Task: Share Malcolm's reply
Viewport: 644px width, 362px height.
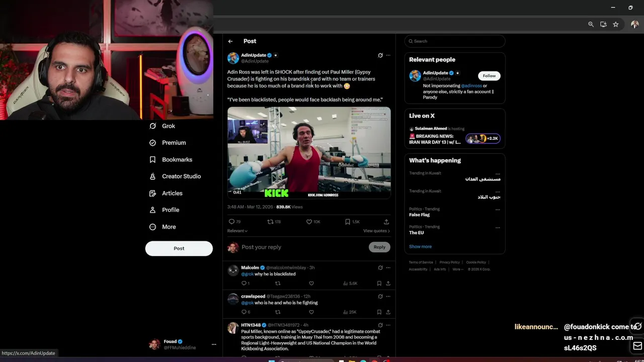Action: (x=388, y=284)
